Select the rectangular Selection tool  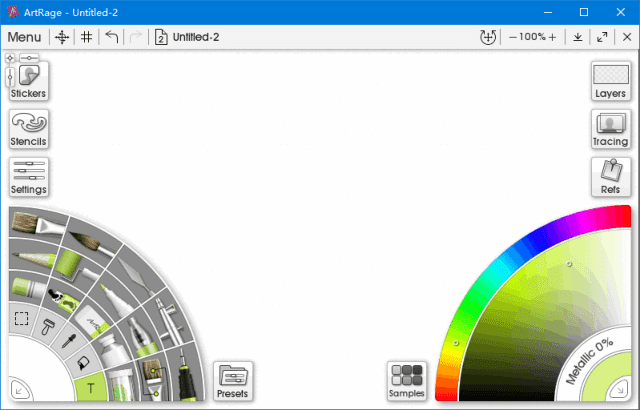point(19,319)
